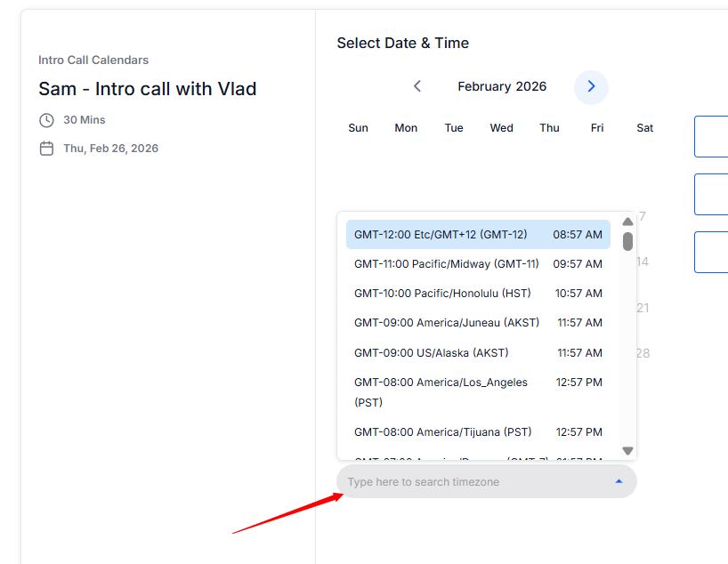
Task: Select GMT-08:00 America/Los_Angeles timezone
Action: pos(478,391)
